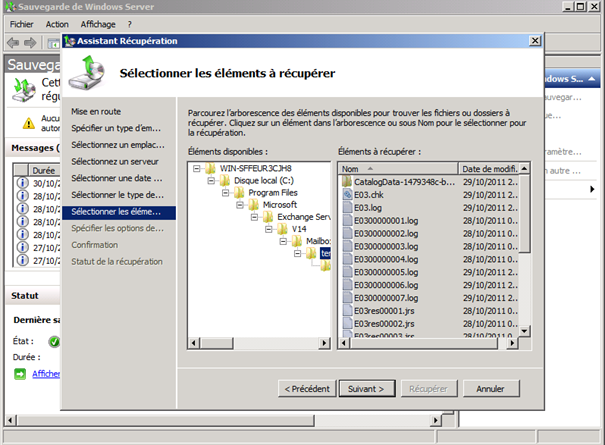Click scroll-up arrow of the files list
The width and height of the screenshot is (605, 445).
(524, 168)
